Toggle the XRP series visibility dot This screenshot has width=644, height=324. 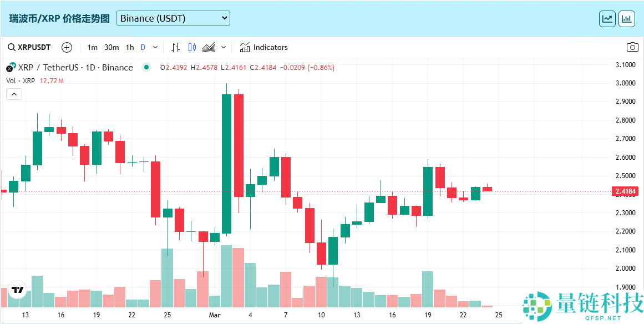point(146,67)
